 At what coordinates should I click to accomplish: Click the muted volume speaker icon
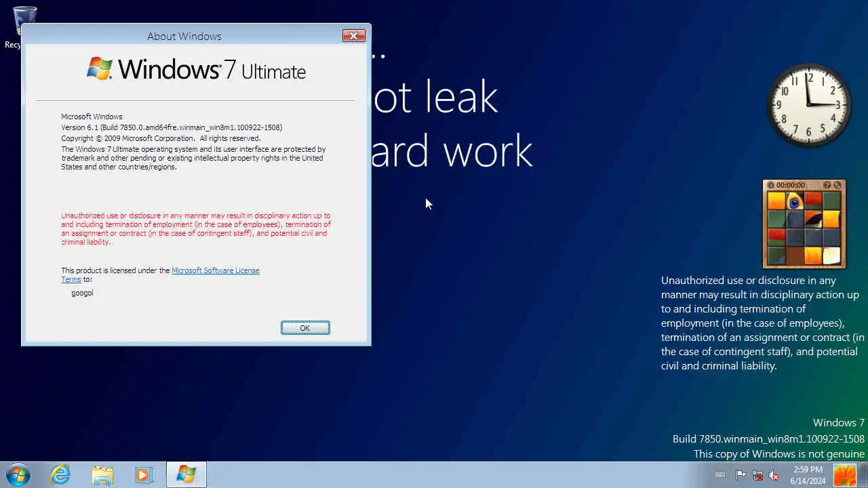(x=774, y=475)
